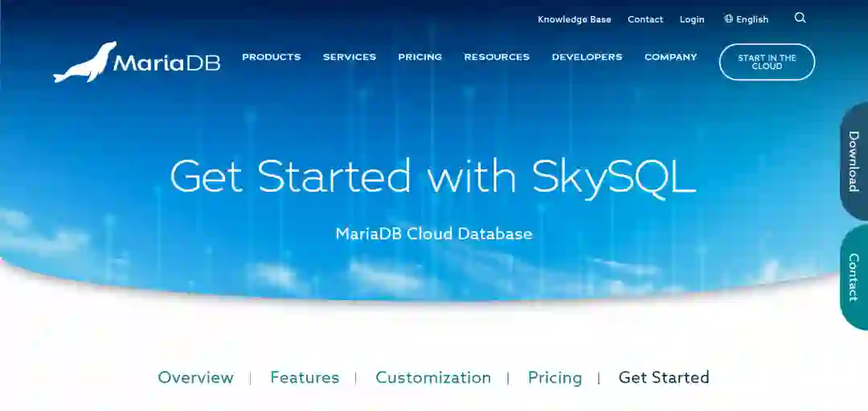Open the Company menu
The image size is (868, 411).
click(671, 57)
